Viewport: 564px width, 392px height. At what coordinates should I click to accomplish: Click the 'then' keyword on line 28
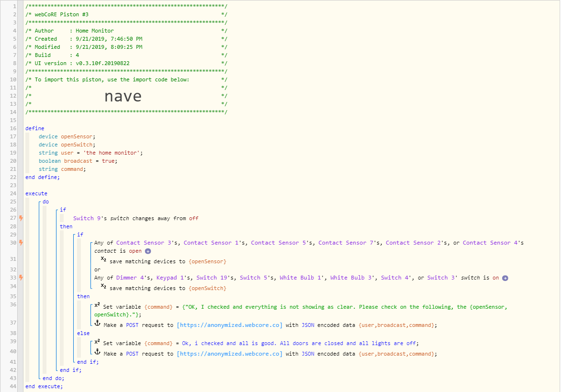pos(66,226)
